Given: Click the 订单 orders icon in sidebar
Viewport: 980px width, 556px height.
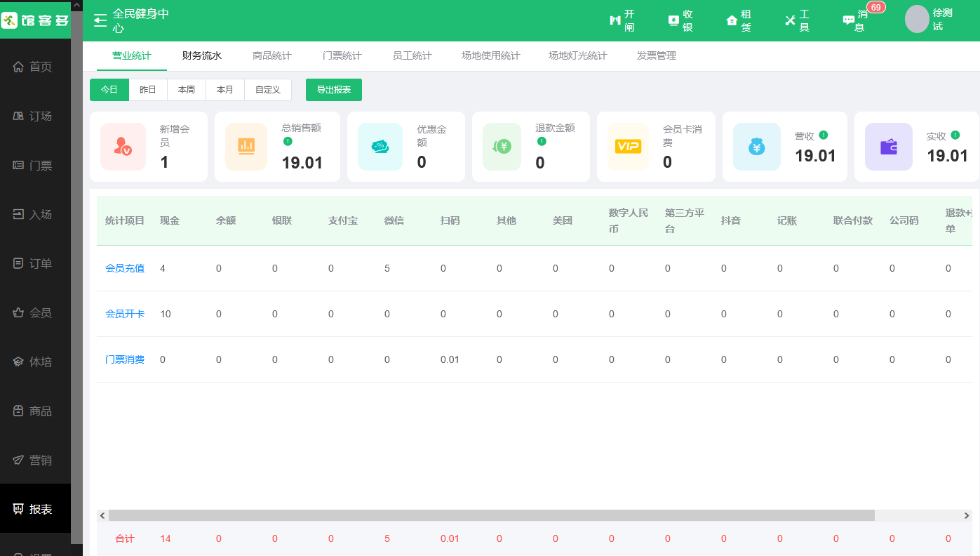Looking at the screenshot, I should point(19,263).
